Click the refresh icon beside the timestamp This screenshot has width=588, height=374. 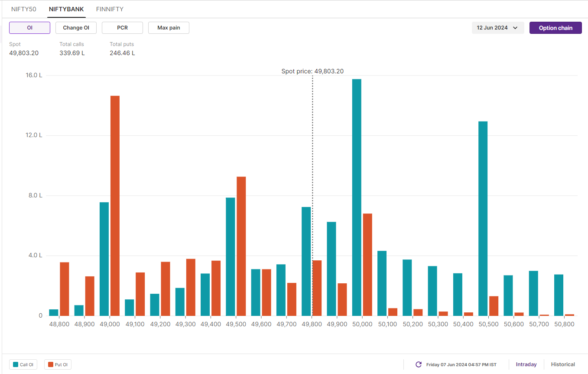(419, 364)
